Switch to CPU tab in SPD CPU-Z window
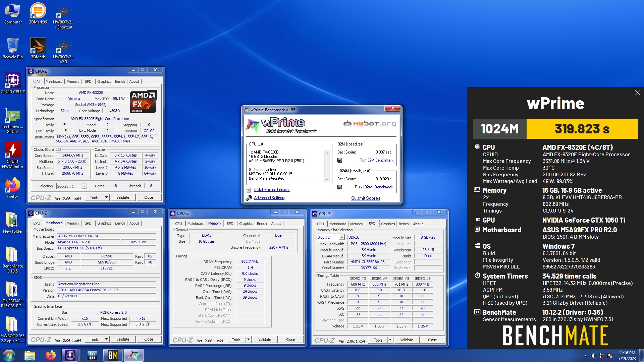644x362 pixels. [x=320, y=224]
